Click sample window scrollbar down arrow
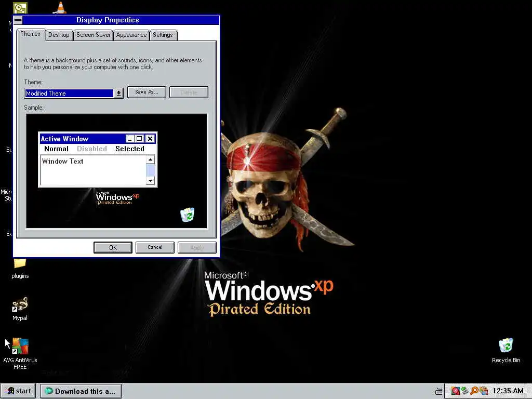This screenshot has width=532, height=399. click(150, 180)
